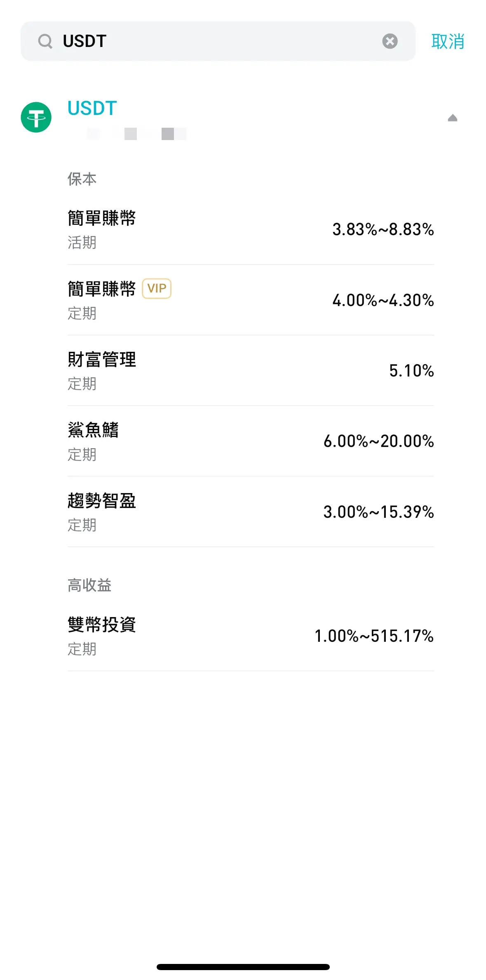Tap the Tether USDT coin logo
This screenshot has width=486, height=980.
click(x=36, y=117)
